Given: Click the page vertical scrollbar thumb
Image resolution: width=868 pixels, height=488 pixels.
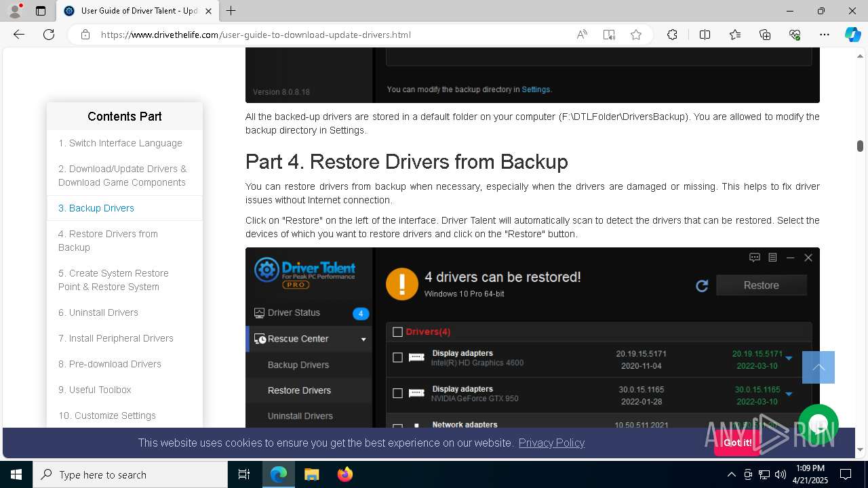Looking at the screenshot, I should (x=860, y=146).
